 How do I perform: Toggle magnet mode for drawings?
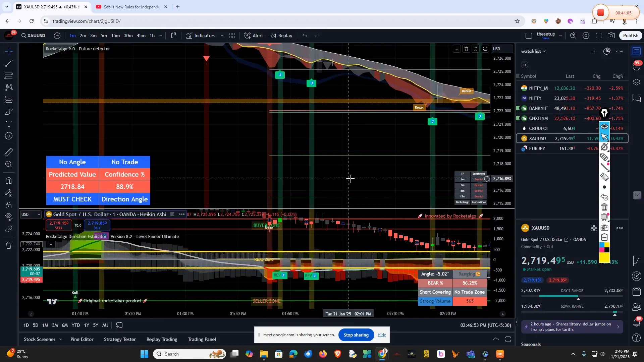pos(9,181)
